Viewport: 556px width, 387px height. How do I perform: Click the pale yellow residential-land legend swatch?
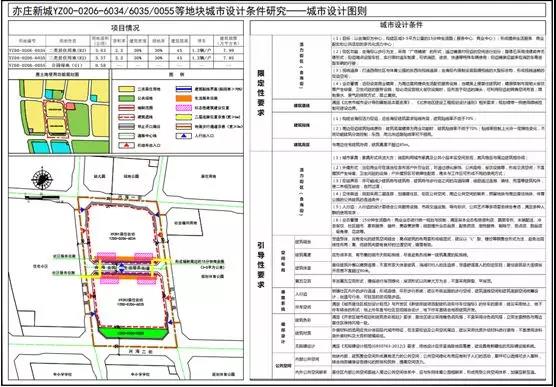click(127, 89)
